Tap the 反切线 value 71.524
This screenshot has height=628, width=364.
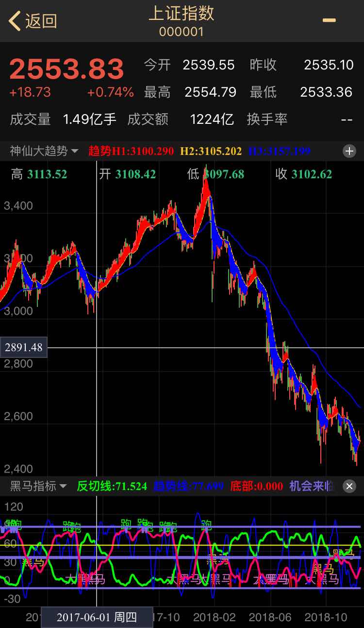click(x=112, y=486)
